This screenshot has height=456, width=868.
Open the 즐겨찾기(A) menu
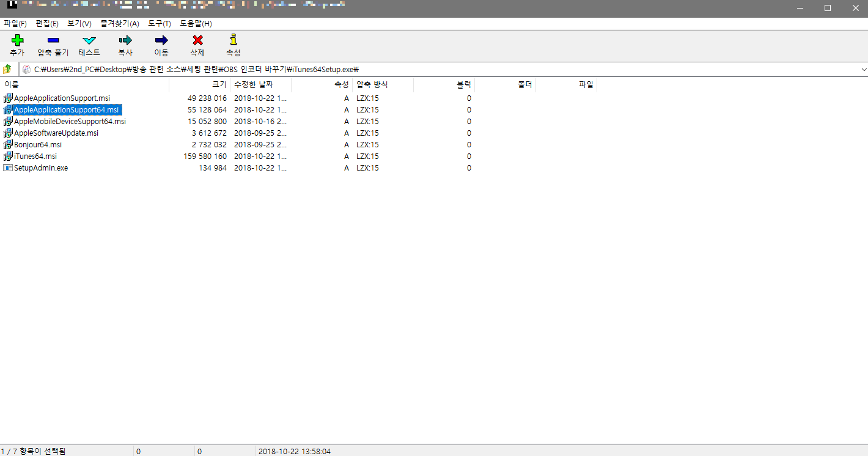[x=120, y=23]
